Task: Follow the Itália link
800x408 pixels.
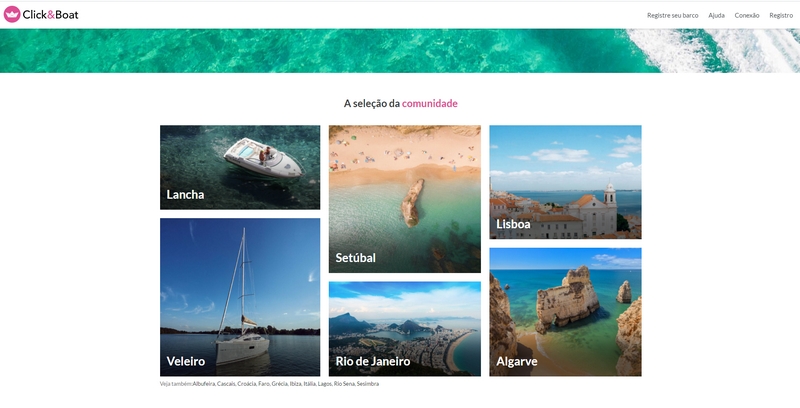Action: tap(309, 384)
